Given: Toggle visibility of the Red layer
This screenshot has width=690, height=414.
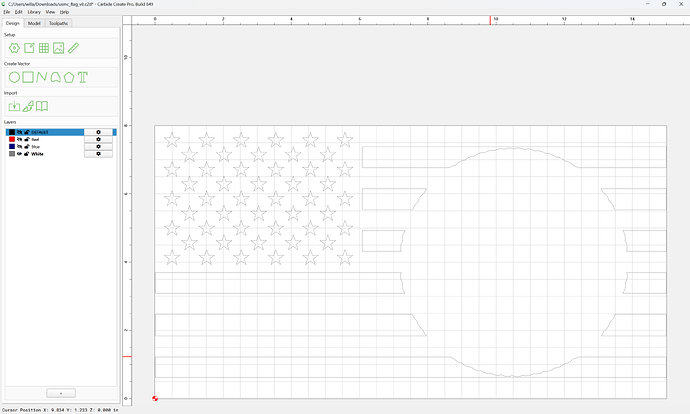Looking at the screenshot, I should click(x=19, y=139).
